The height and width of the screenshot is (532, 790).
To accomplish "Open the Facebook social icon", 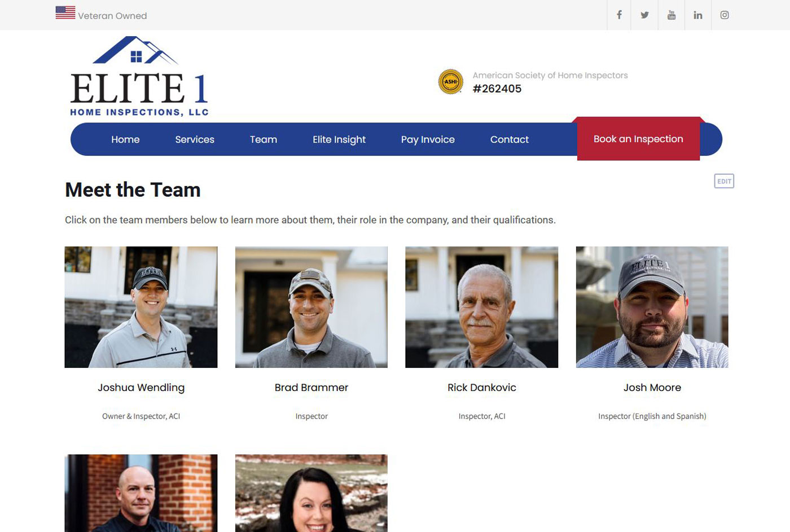I will coord(619,15).
